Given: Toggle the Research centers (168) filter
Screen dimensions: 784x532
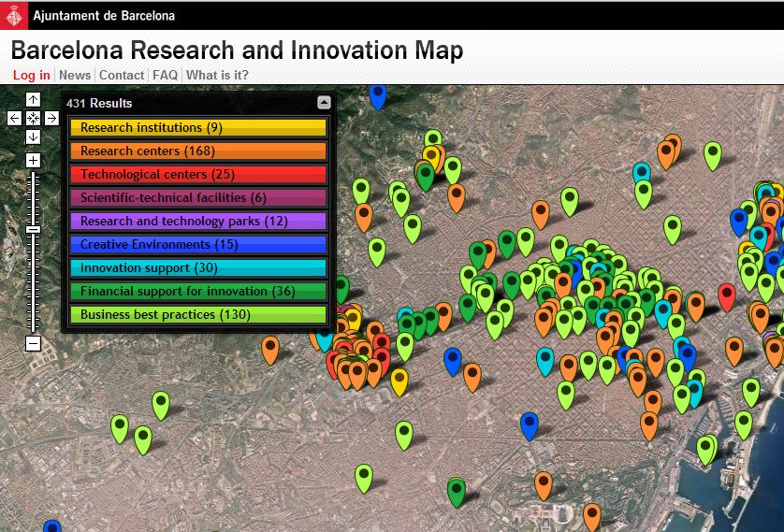Looking at the screenshot, I should (197, 151).
